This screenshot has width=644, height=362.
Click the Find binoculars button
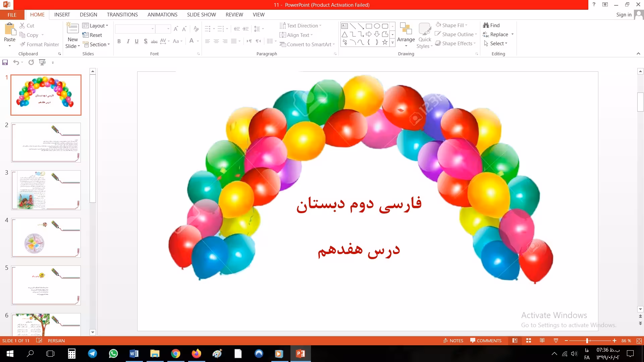pyautogui.click(x=491, y=25)
